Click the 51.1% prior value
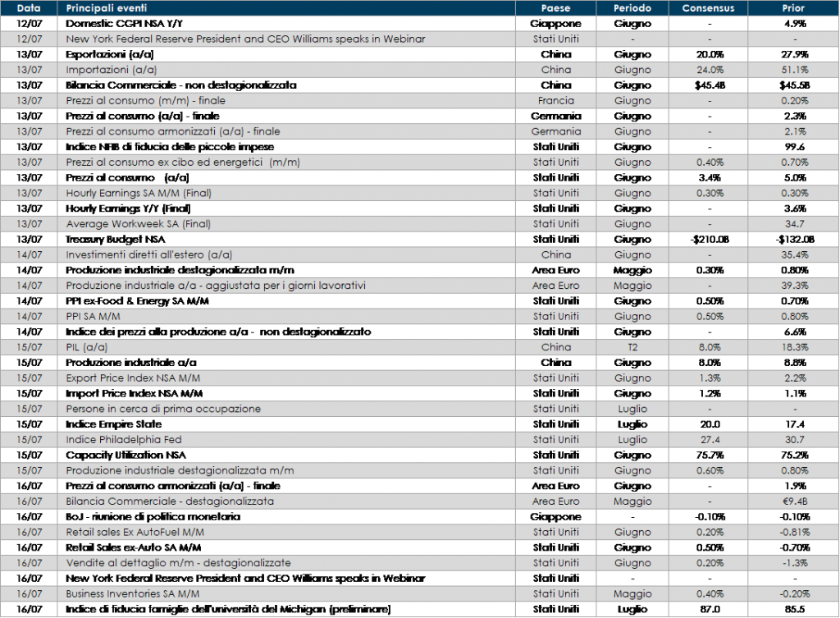Image resolution: width=840 pixels, height=618 pixels. pos(794,70)
